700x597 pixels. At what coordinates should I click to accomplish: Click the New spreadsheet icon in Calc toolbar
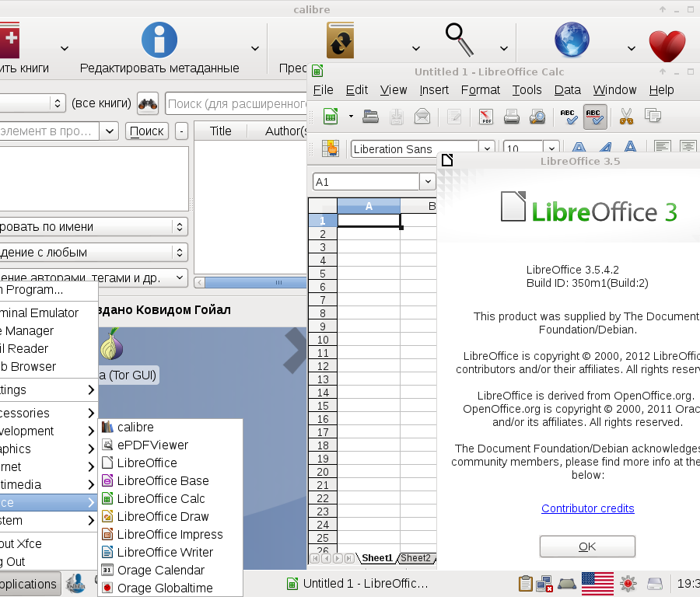331,117
